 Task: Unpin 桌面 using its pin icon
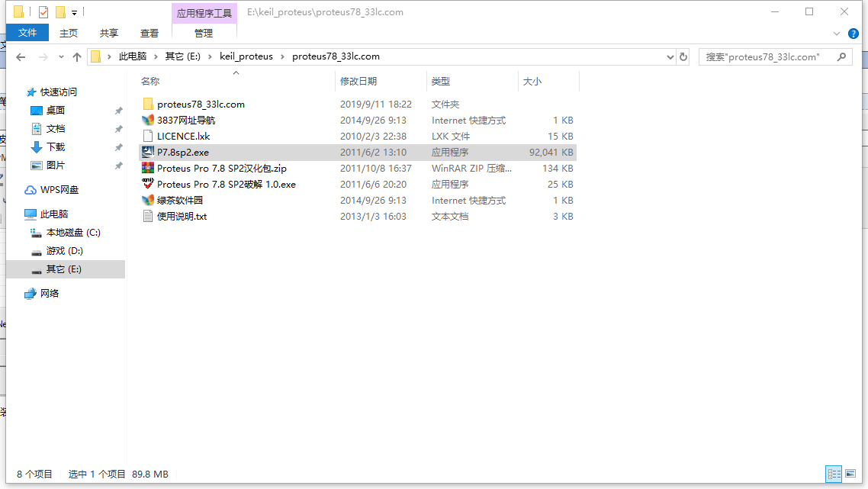point(118,111)
